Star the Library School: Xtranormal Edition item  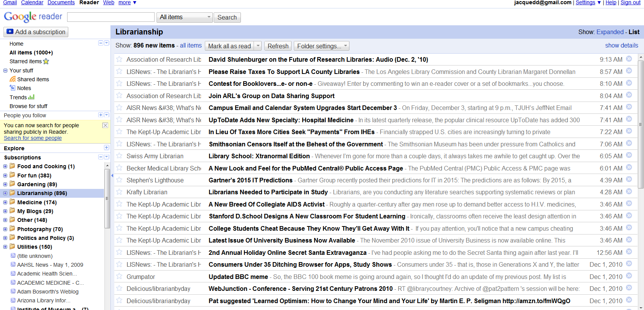point(119,156)
